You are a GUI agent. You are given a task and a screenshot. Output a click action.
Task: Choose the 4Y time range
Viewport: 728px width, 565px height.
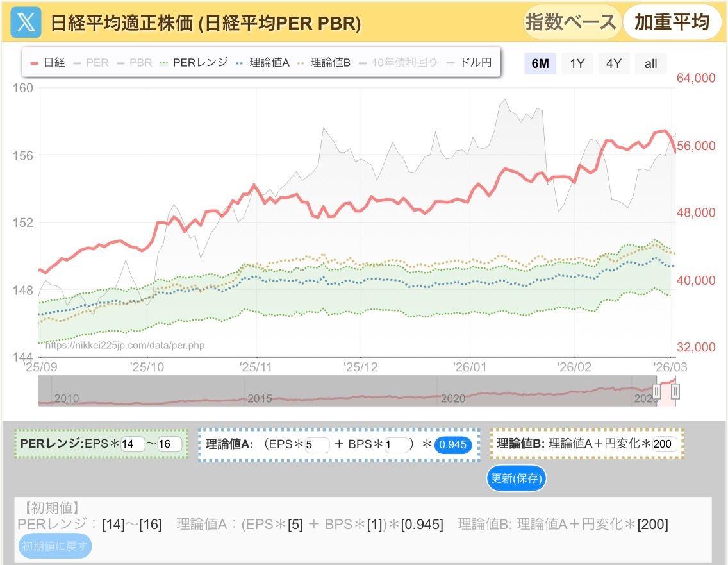(614, 63)
